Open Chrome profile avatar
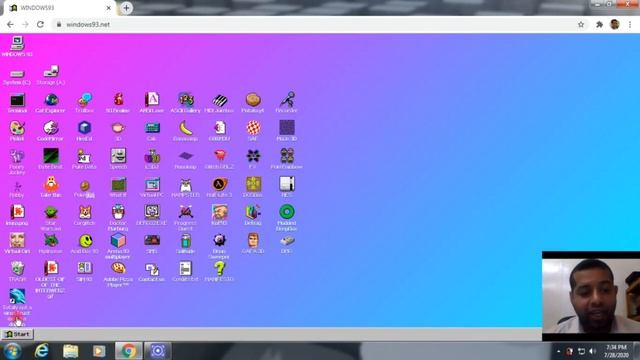This screenshot has width=640, height=360. click(615, 24)
